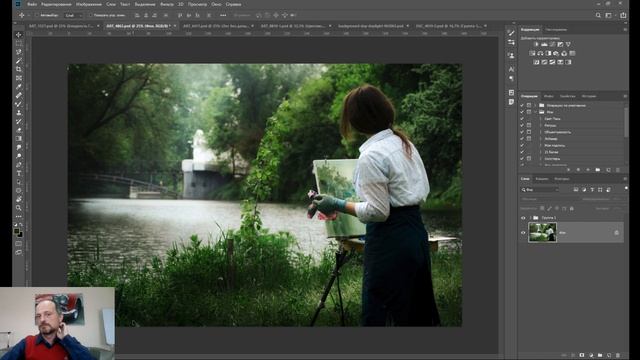640x360 pixels.
Task: Swap foreground and background colors
Action: coord(22,225)
